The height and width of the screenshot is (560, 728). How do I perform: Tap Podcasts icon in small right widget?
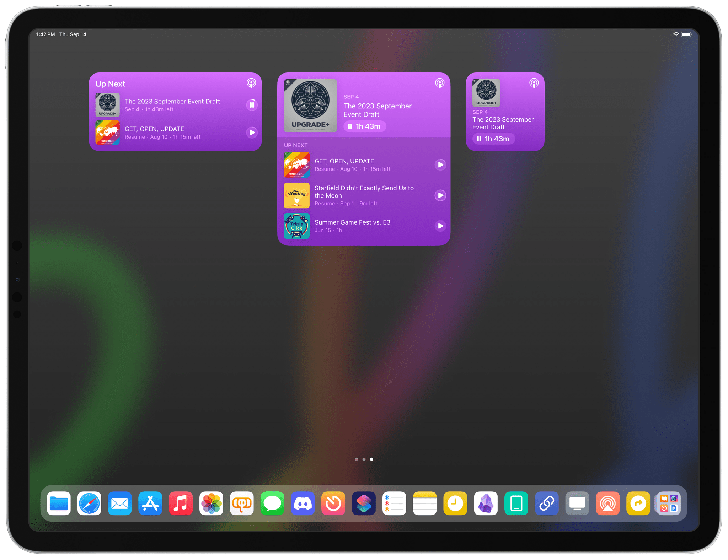pos(534,84)
